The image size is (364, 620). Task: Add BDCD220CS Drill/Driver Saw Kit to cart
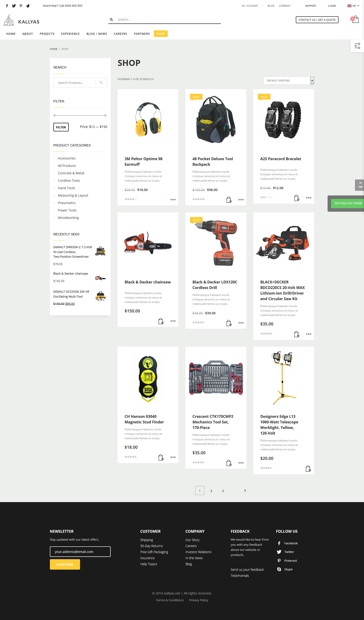[297, 334]
